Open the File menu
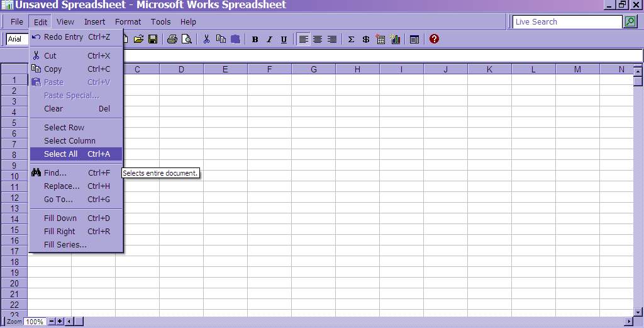644x328 pixels. coord(17,22)
